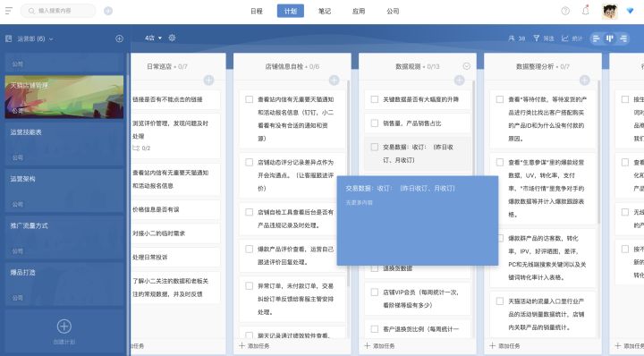This screenshot has height=356, width=644.
Task: Add a card via plus in 数据整理分析 column
Action: click(584, 81)
